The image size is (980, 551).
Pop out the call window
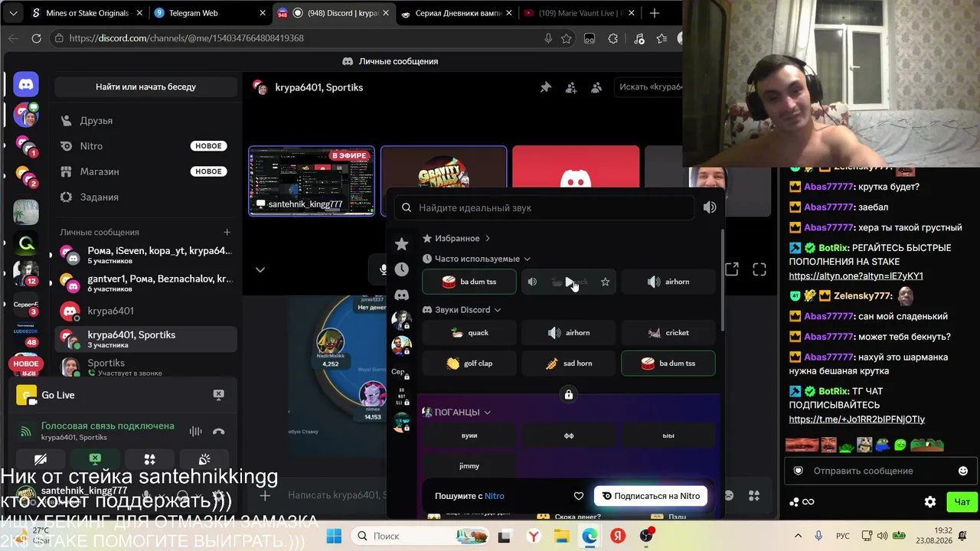[732, 269]
